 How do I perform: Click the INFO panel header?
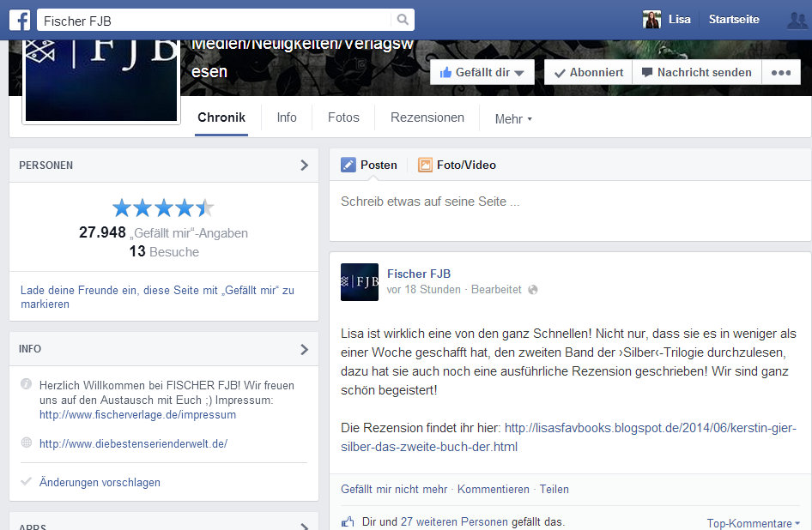pos(164,349)
